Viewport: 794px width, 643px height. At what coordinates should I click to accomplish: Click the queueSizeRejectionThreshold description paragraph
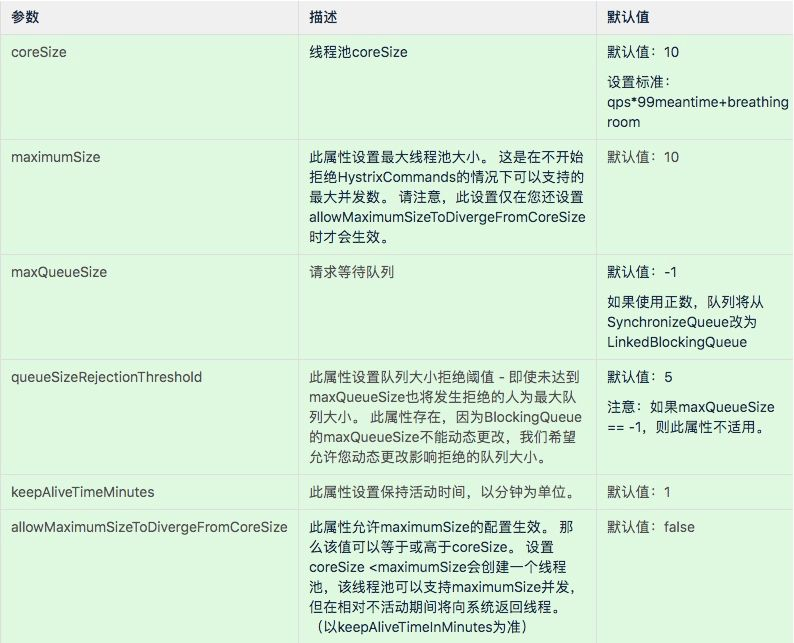tap(445, 417)
